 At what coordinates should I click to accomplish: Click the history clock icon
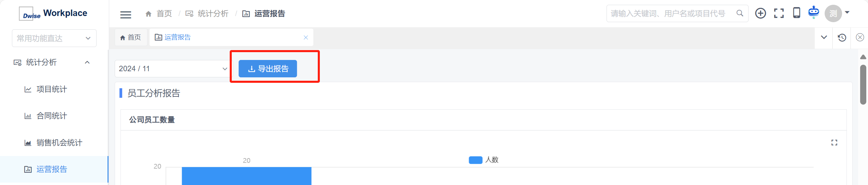[x=842, y=37]
